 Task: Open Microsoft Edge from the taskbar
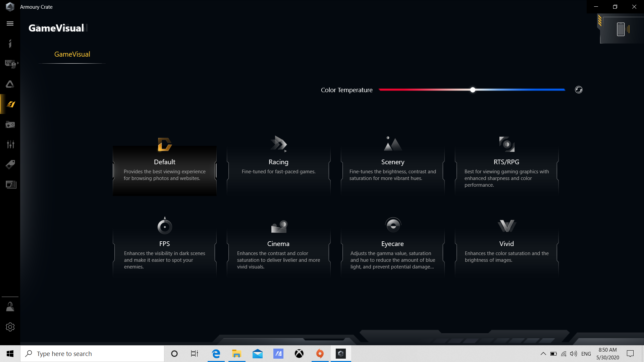pos(216,354)
